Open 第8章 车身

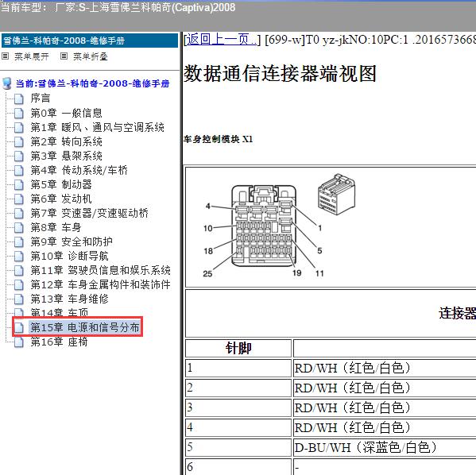click(56, 228)
